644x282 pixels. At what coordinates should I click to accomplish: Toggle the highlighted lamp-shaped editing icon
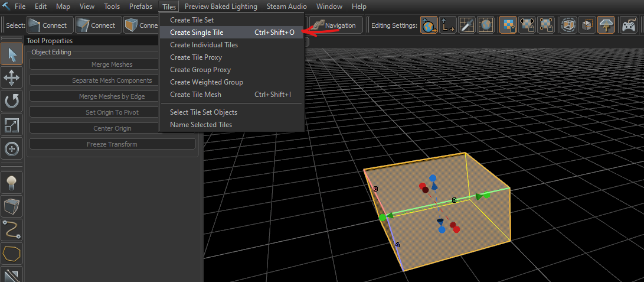(606, 25)
